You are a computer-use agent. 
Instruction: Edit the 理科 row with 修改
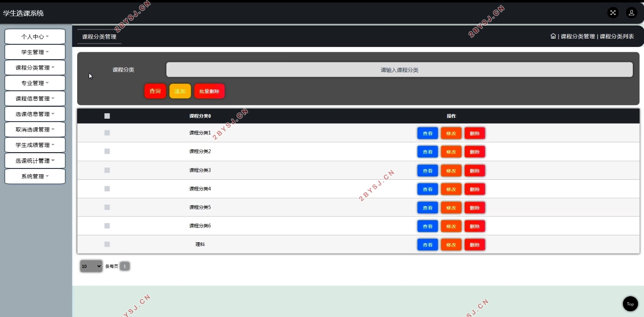[x=451, y=245]
